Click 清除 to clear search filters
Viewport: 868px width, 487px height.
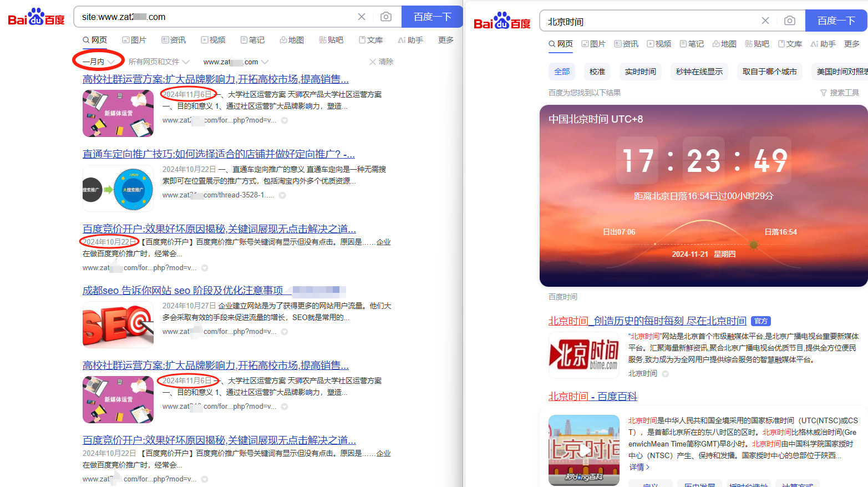click(381, 62)
